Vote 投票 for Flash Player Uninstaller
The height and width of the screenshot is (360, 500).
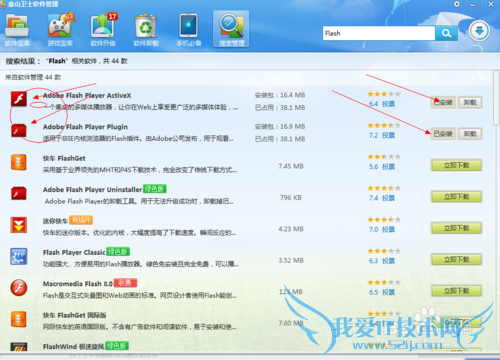tap(388, 198)
